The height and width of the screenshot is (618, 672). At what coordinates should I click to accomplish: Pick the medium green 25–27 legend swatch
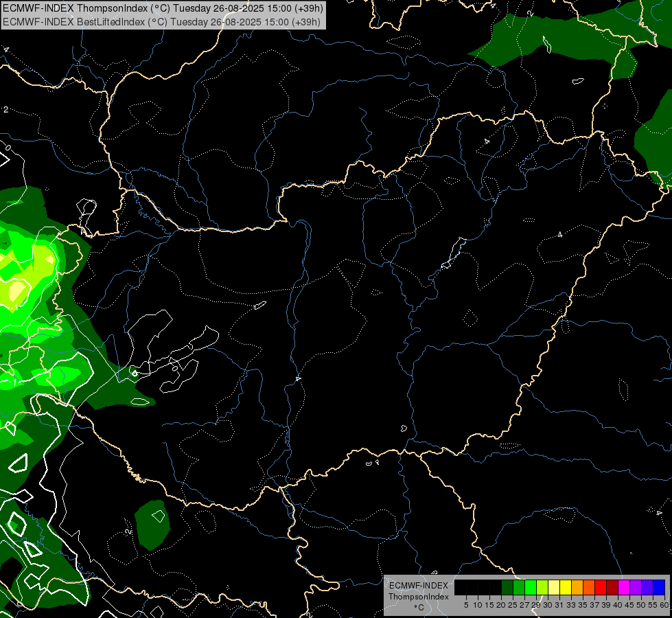pos(519,587)
